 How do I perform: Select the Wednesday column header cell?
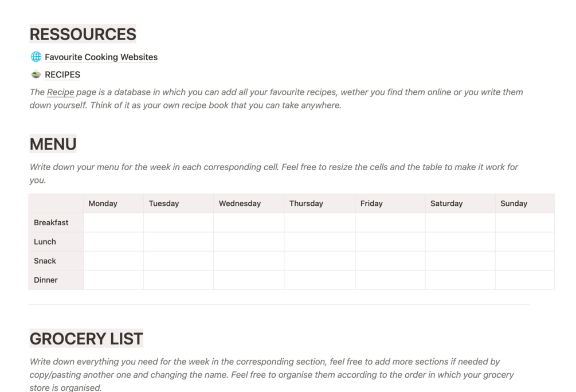(x=249, y=203)
